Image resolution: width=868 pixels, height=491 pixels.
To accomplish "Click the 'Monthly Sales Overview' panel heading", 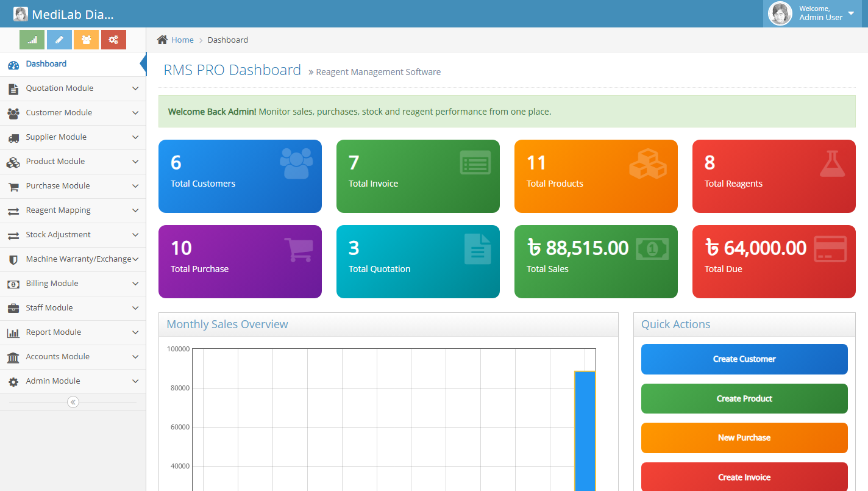I will (x=227, y=324).
